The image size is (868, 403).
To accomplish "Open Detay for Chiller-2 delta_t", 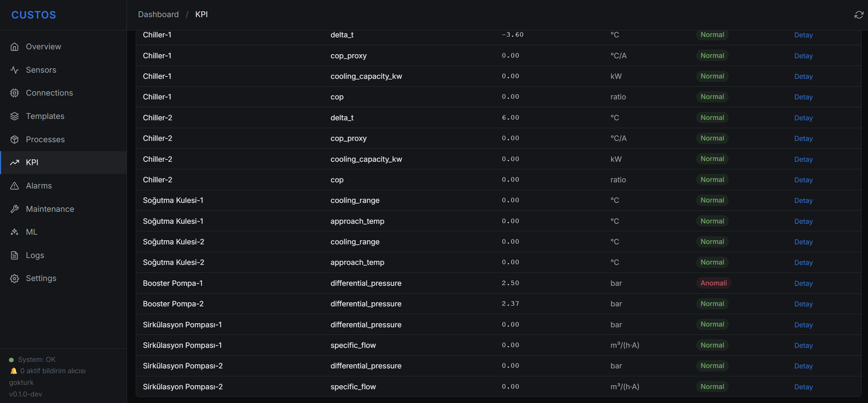I will (803, 118).
